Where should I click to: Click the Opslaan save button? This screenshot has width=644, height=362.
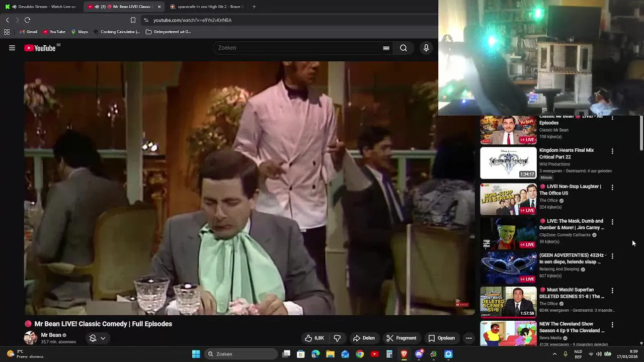click(441, 338)
